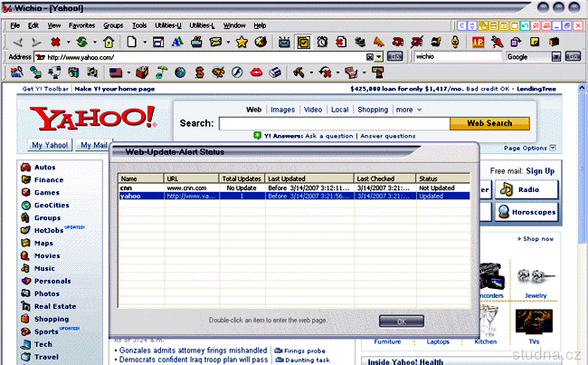Viewport: 588px width, 365px height.
Task: Click the yellow star favorites icon
Action: pos(242,42)
